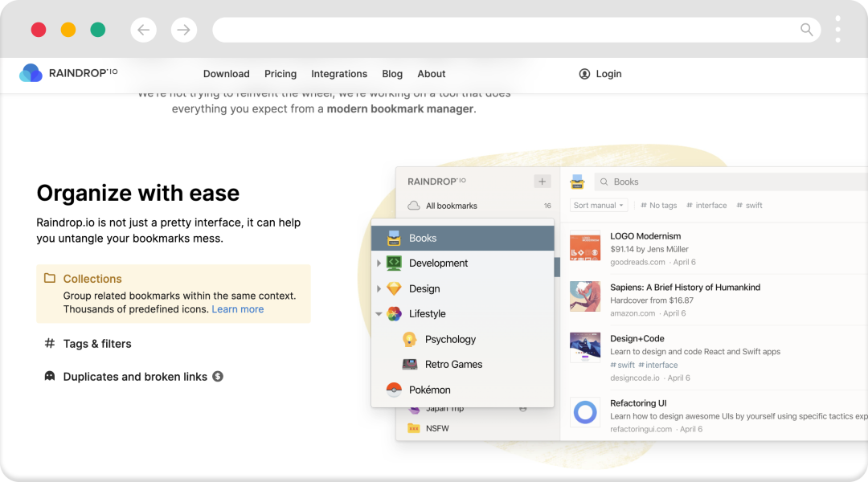Select the Collections feature heading
The image size is (868, 482).
point(92,279)
